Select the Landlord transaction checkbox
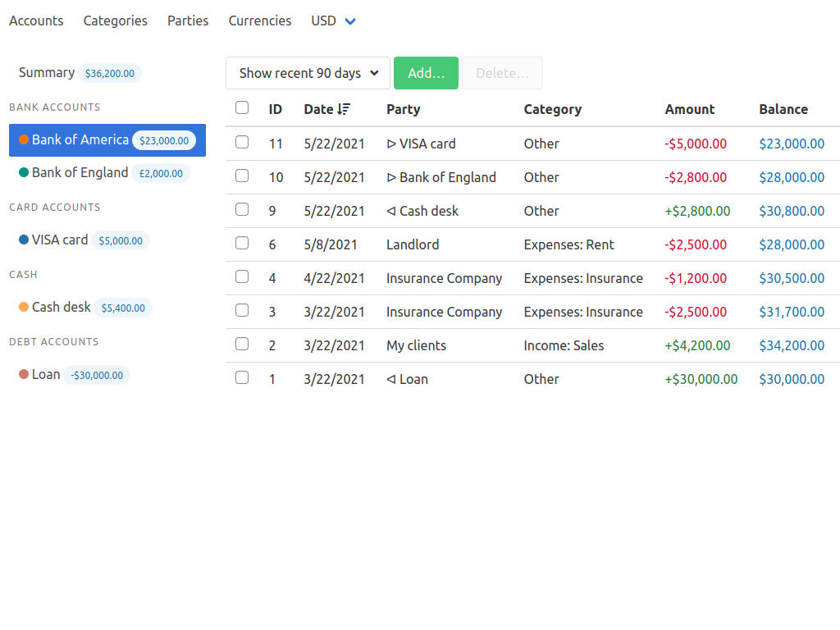840x630 pixels. [242, 243]
